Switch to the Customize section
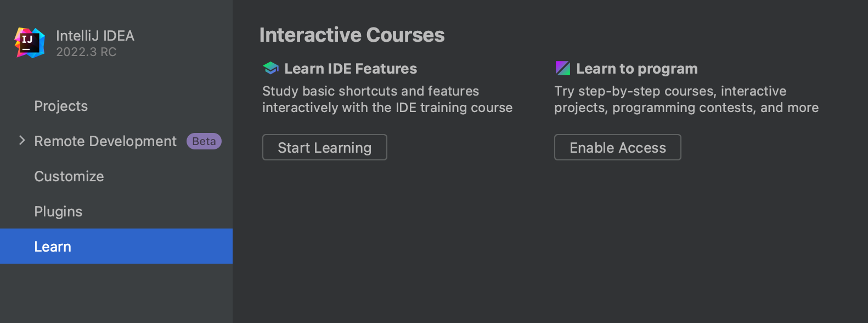Image resolution: width=868 pixels, height=323 pixels. (x=69, y=176)
